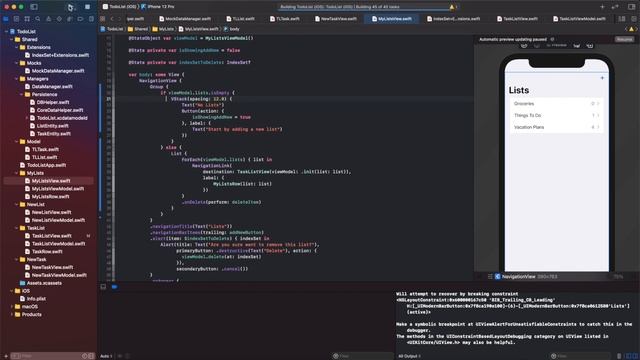The height and width of the screenshot is (360, 640).
Task: Click the related items grid icon
Action: (x=103, y=19)
